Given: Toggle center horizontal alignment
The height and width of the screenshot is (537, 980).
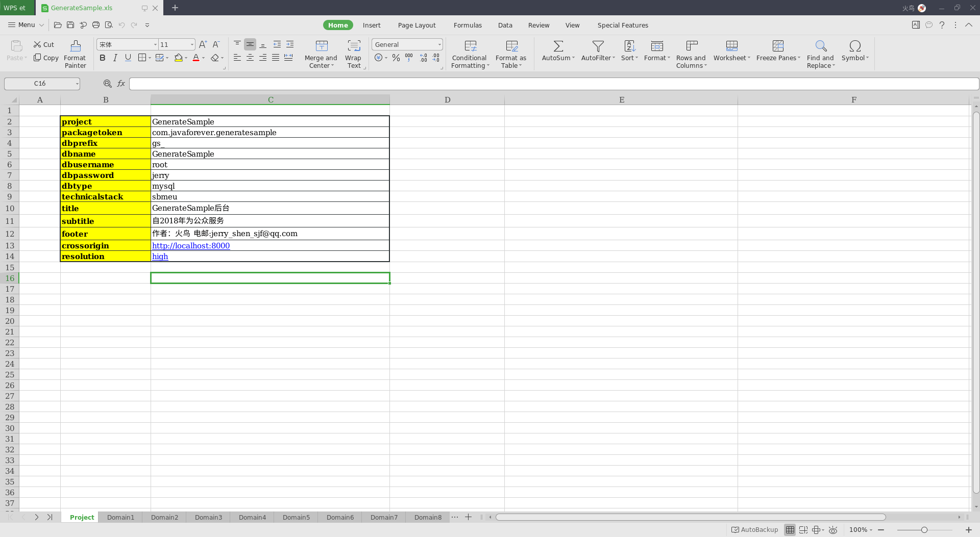Looking at the screenshot, I should tap(250, 58).
